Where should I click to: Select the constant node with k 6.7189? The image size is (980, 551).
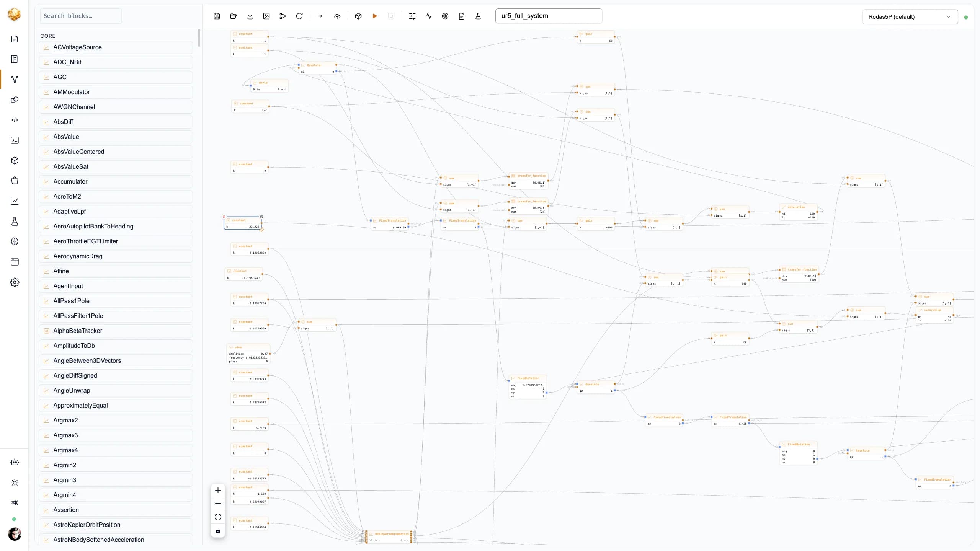click(x=250, y=424)
